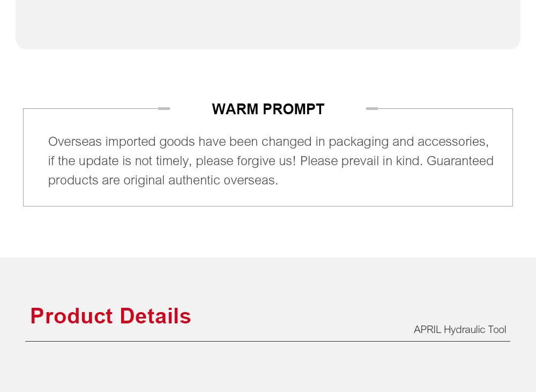Click the WARM PROMPT heading
Viewport: 536px width, 392px height.
(x=268, y=109)
